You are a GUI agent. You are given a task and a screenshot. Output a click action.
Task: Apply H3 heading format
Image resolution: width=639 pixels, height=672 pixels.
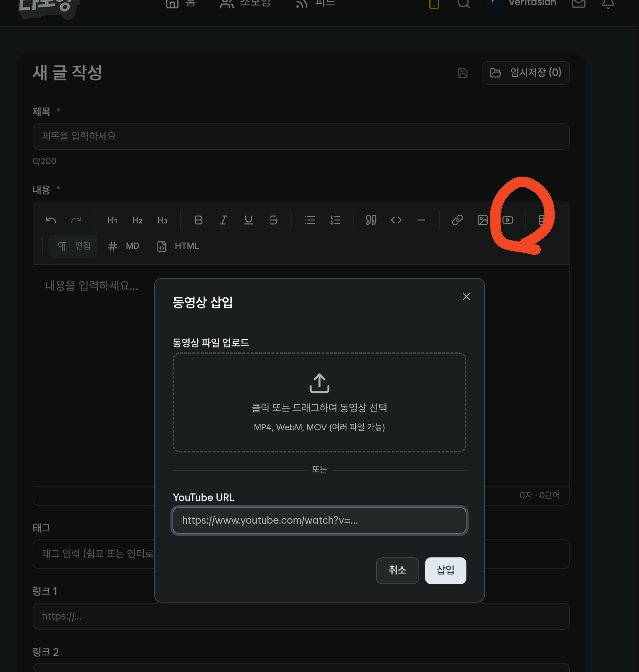click(x=162, y=220)
